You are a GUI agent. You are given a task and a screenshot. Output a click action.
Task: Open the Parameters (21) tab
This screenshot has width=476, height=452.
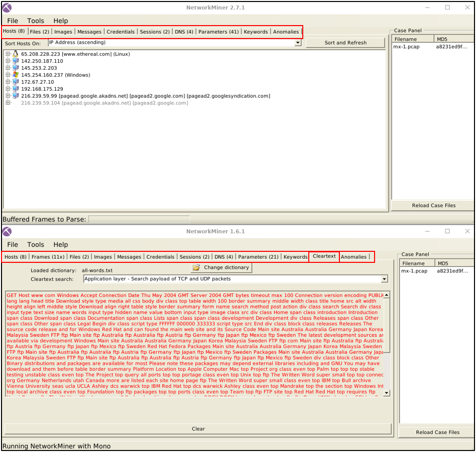pos(259,257)
